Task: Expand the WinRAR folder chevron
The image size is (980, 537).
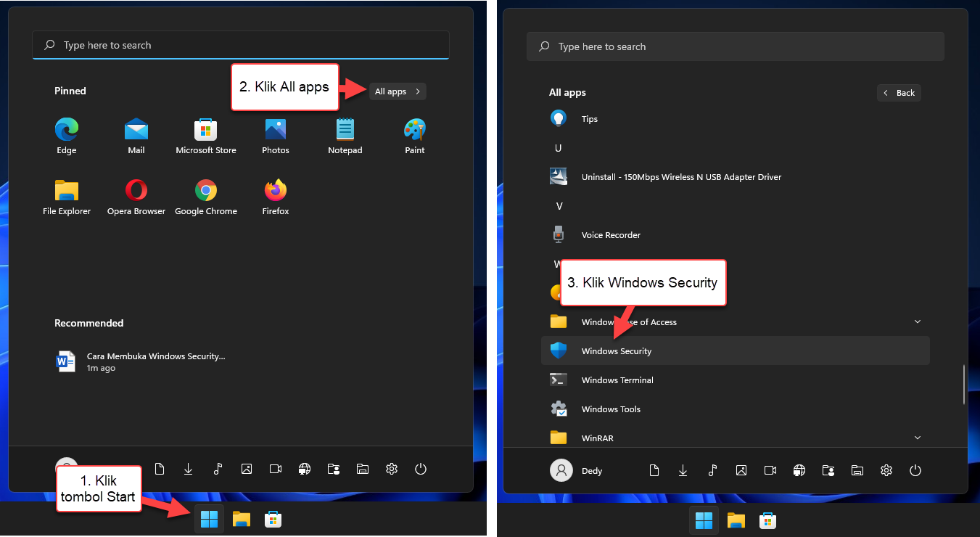Action: (x=918, y=438)
